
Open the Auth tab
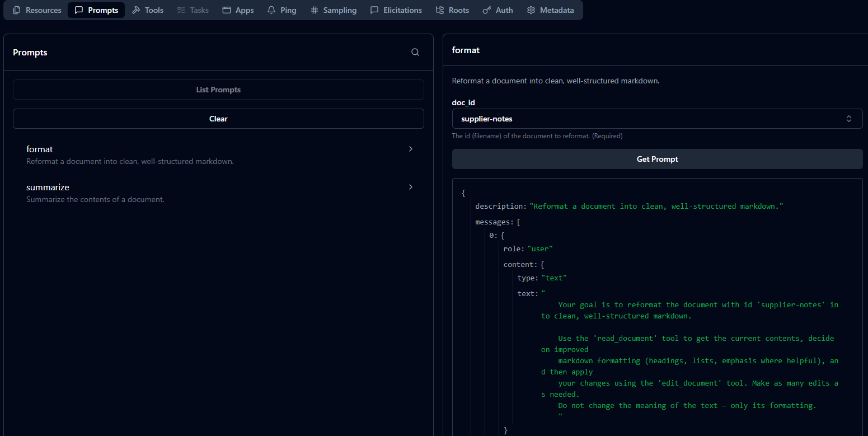(498, 10)
